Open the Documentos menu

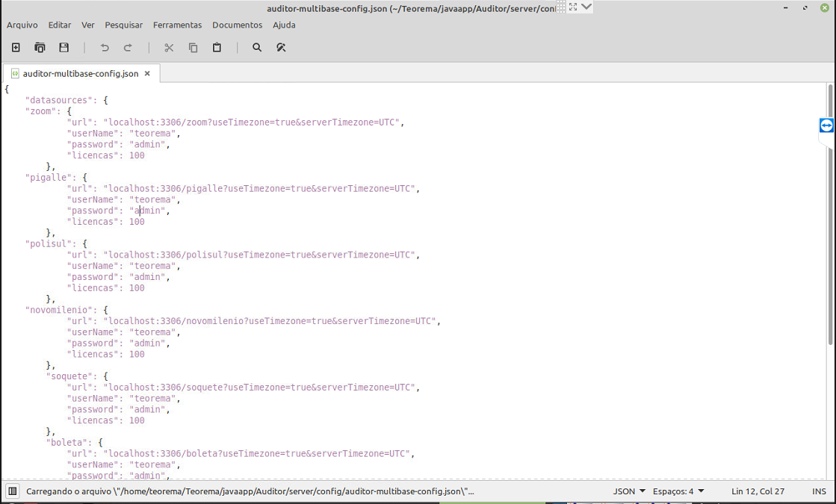point(238,25)
